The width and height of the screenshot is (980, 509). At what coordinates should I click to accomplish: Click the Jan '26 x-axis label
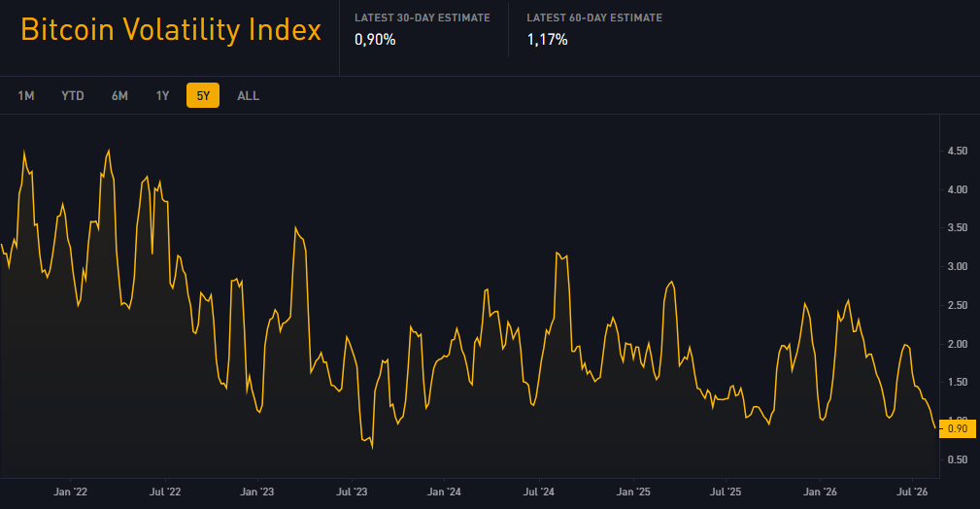[820, 492]
